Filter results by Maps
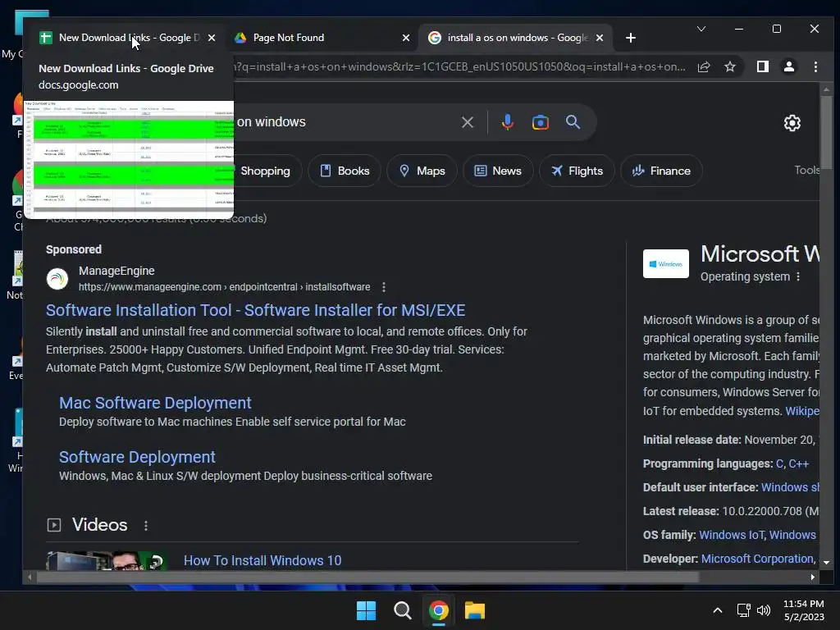The height and width of the screenshot is (630, 840). click(422, 171)
